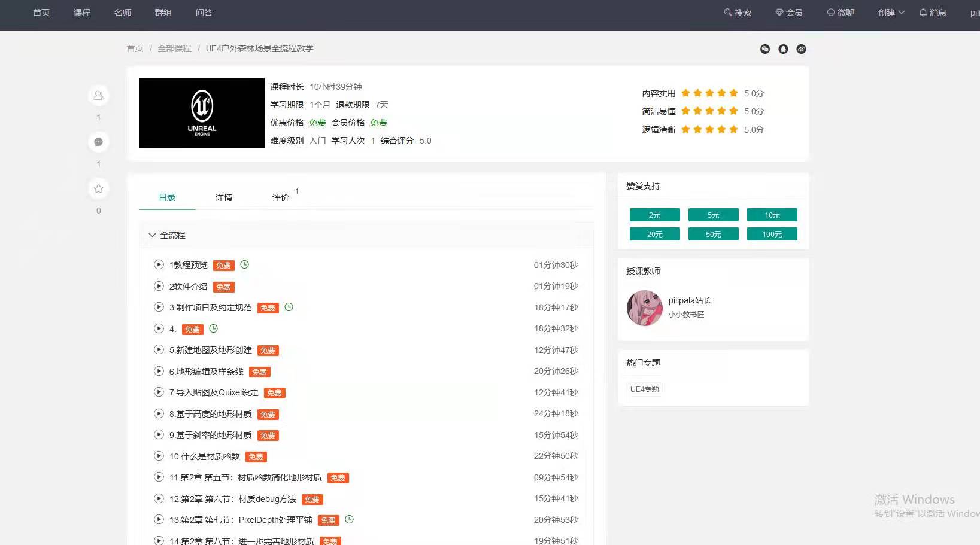
Task: Switch to the 详情 tab
Action: pos(224,197)
